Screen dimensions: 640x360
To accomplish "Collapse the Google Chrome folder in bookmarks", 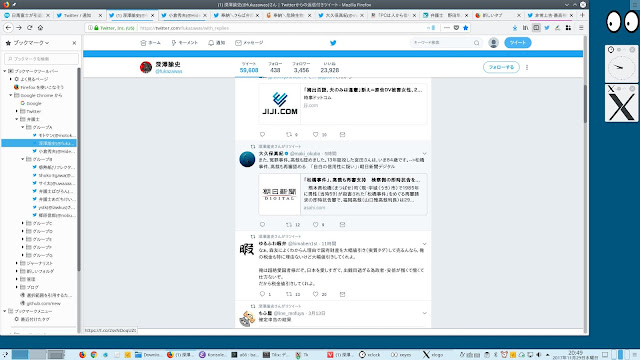I will coord(11,95).
